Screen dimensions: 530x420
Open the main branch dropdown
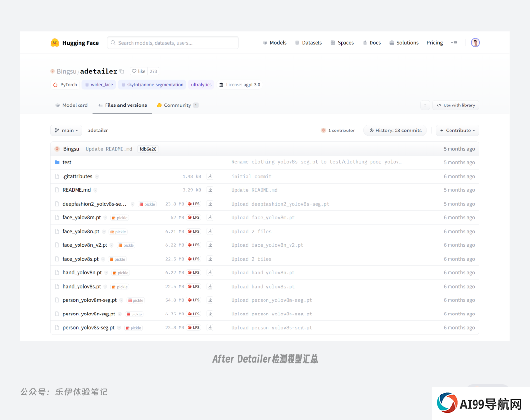(x=66, y=131)
